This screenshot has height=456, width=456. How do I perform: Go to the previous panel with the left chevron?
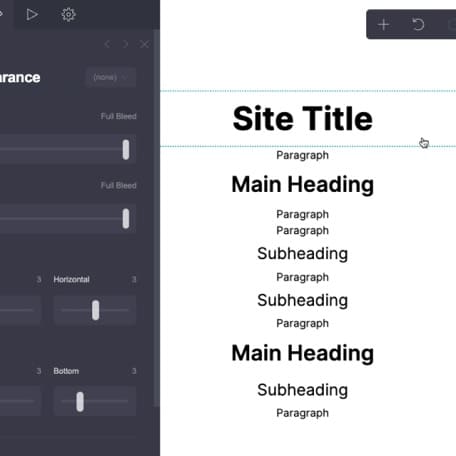[107, 44]
